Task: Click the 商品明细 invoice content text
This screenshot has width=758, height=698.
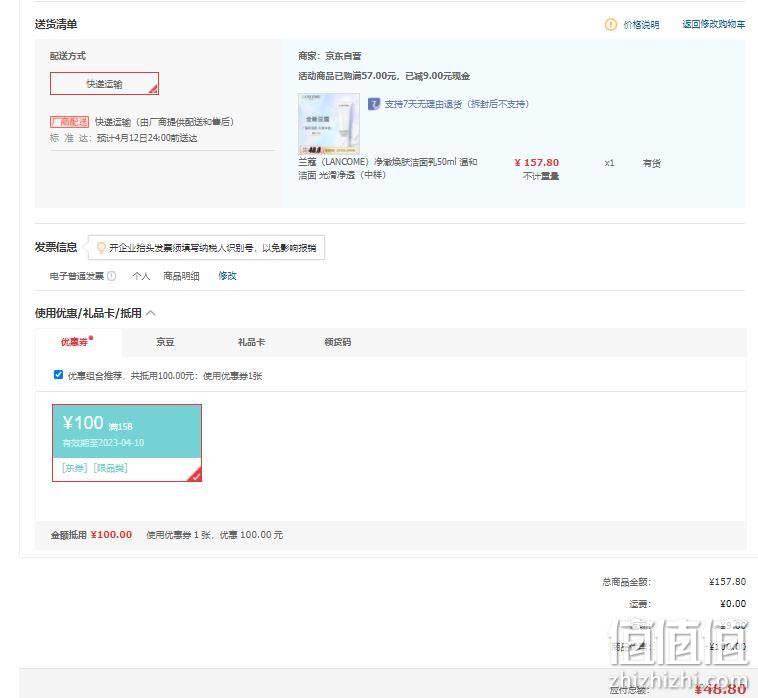Action: click(181, 276)
